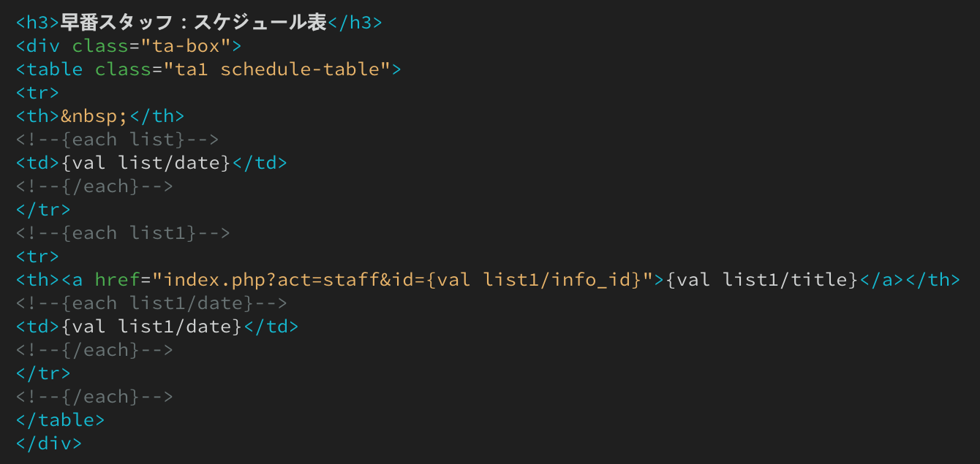The height and width of the screenshot is (464, 980).
Task: Click the {val list1/title} link text
Action: (x=761, y=280)
